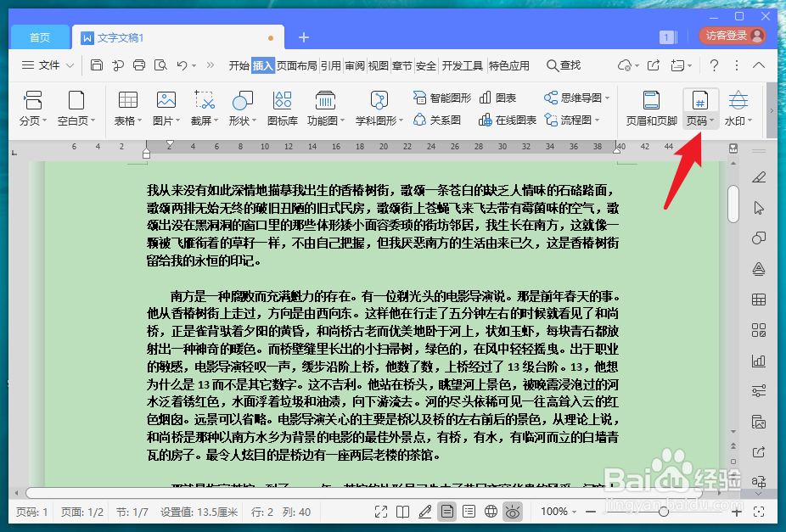Open a new document tab with plus
The image size is (786, 532).
click(304, 37)
